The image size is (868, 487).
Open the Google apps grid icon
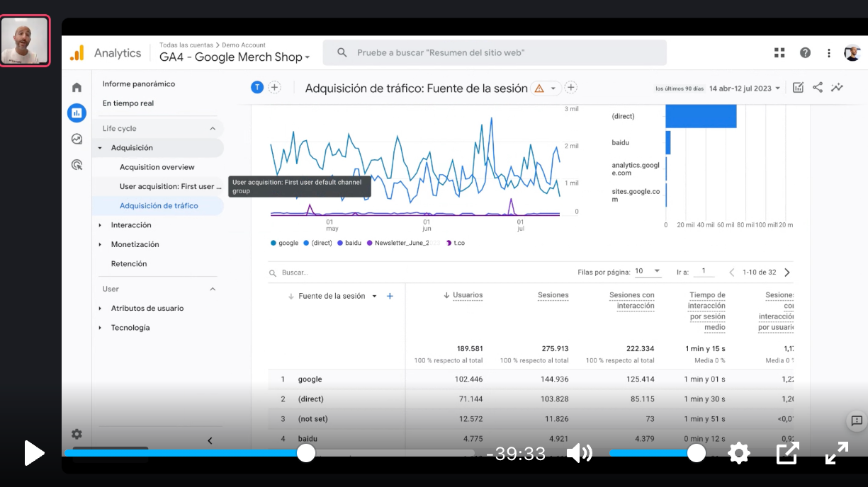click(779, 53)
